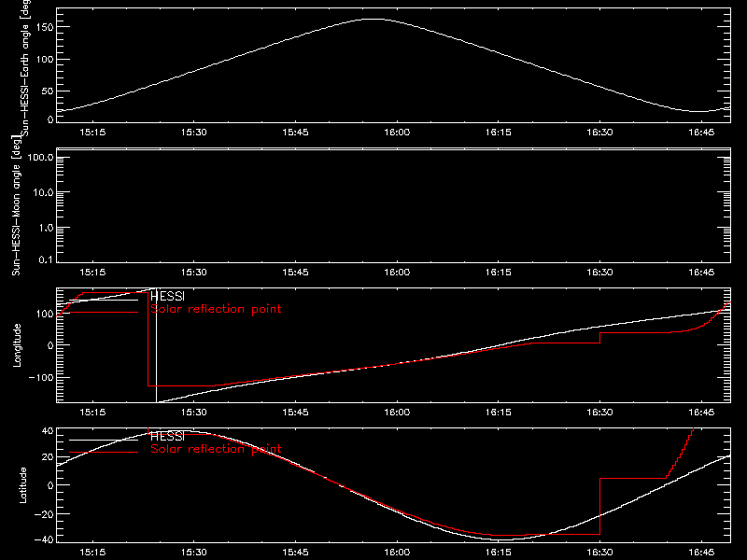Click 15:45 time label under Sun-HESSI-Earth plot
The height and width of the screenshot is (560, 747).
click(295, 133)
